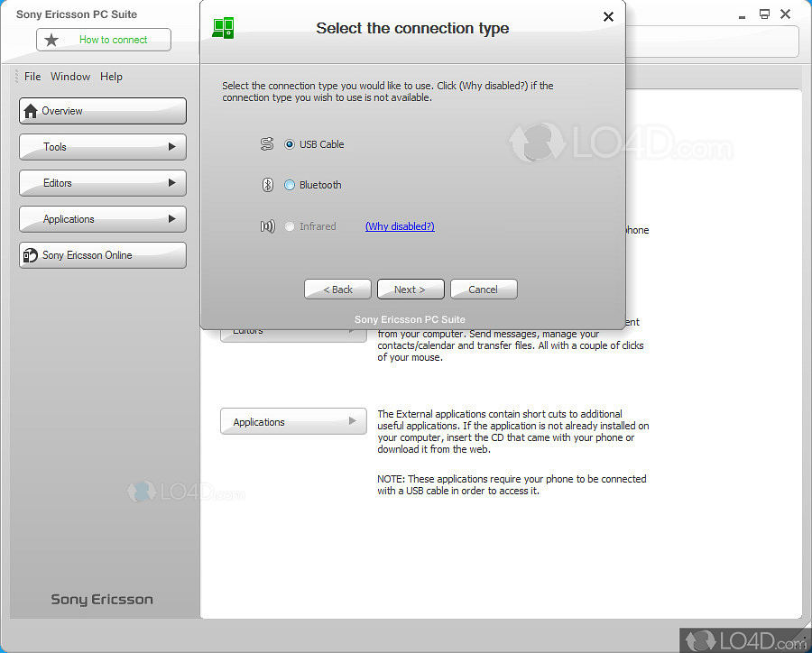Click the USB cable icon
Image resolution: width=812 pixels, height=653 pixels.
[267, 144]
